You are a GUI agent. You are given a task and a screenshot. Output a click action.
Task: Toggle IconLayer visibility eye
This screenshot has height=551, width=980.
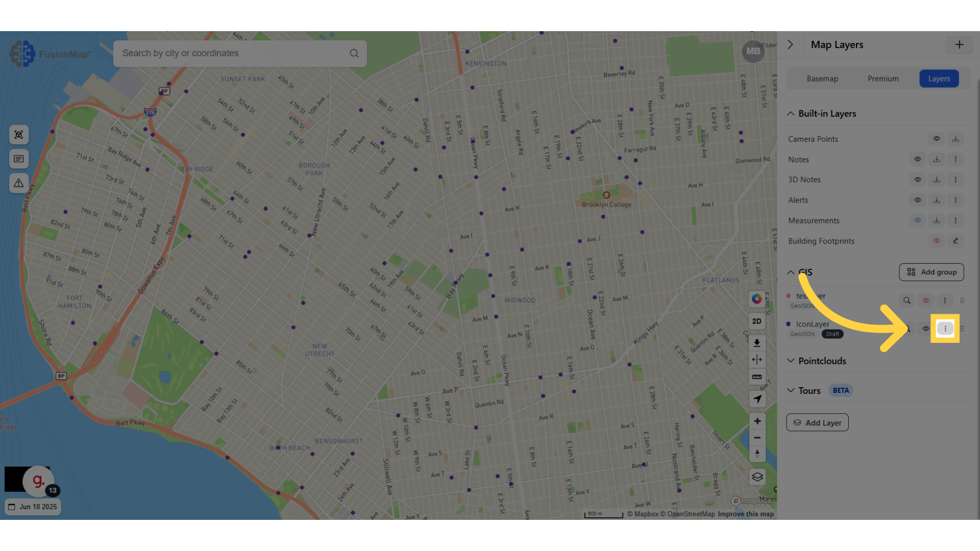[925, 329]
